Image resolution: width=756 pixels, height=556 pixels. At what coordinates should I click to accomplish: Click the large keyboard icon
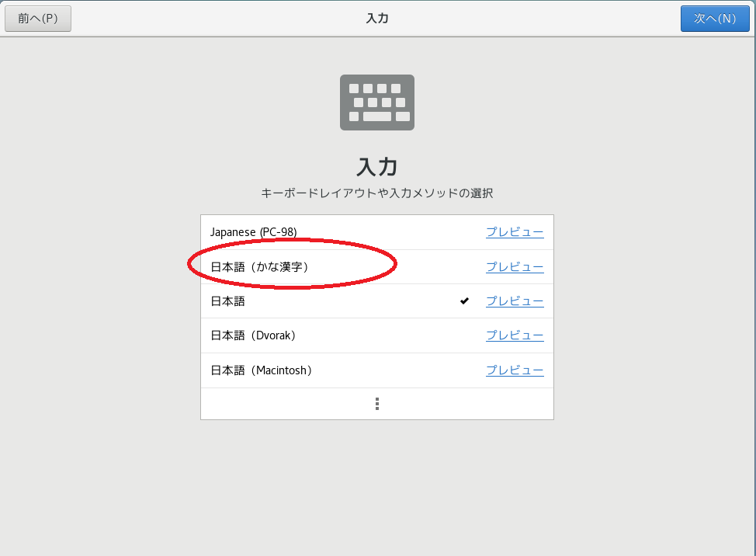[x=377, y=103]
